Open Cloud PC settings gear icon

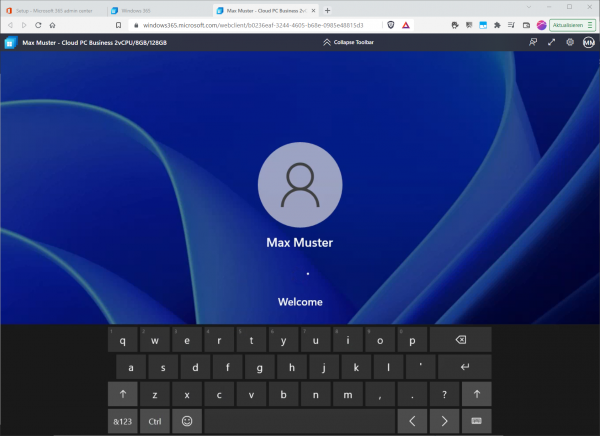coord(570,42)
